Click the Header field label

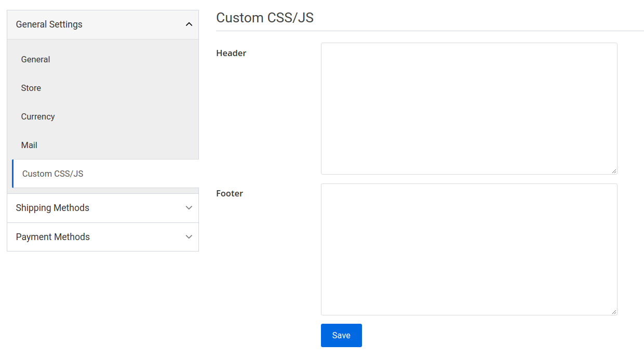tap(231, 53)
